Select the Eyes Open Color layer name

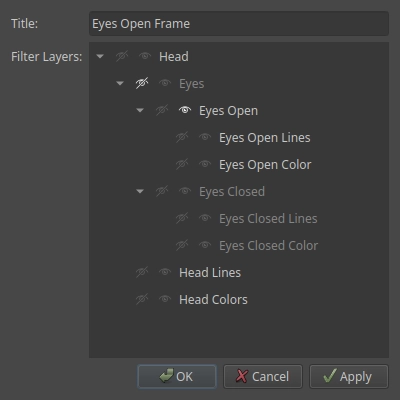click(265, 165)
